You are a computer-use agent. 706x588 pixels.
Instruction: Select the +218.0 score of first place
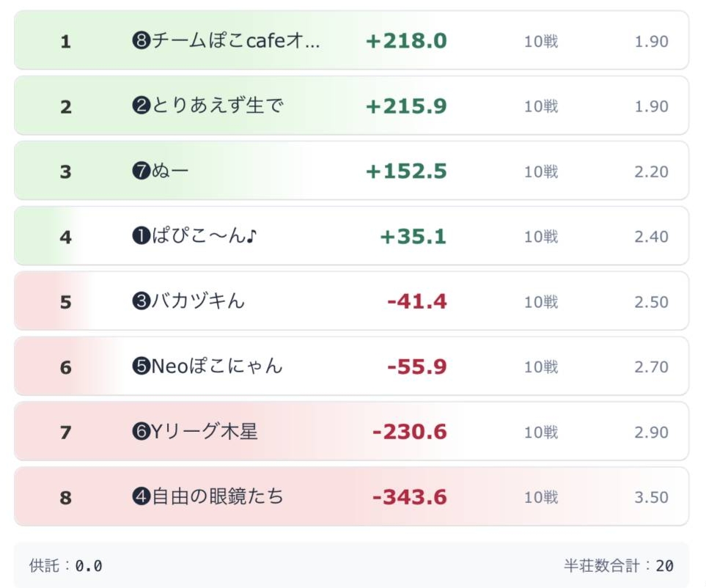406,41
